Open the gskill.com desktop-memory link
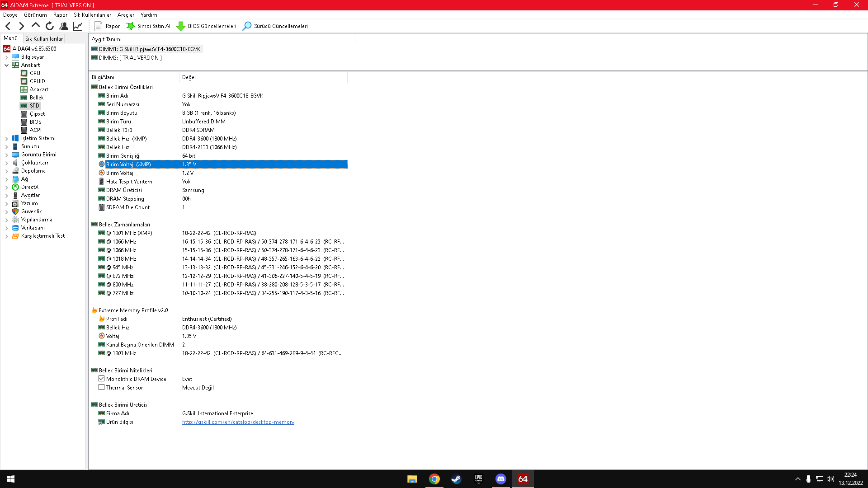 click(238, 422)
